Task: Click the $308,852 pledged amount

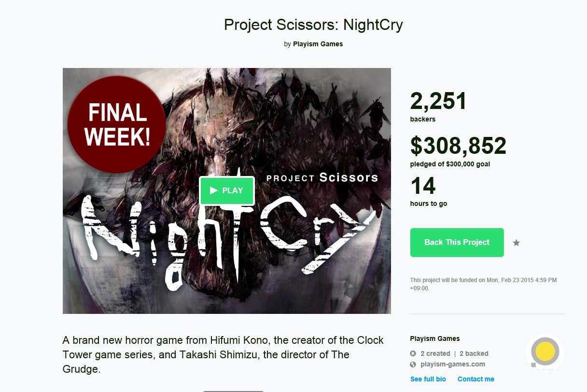Action: pos(458,146)
